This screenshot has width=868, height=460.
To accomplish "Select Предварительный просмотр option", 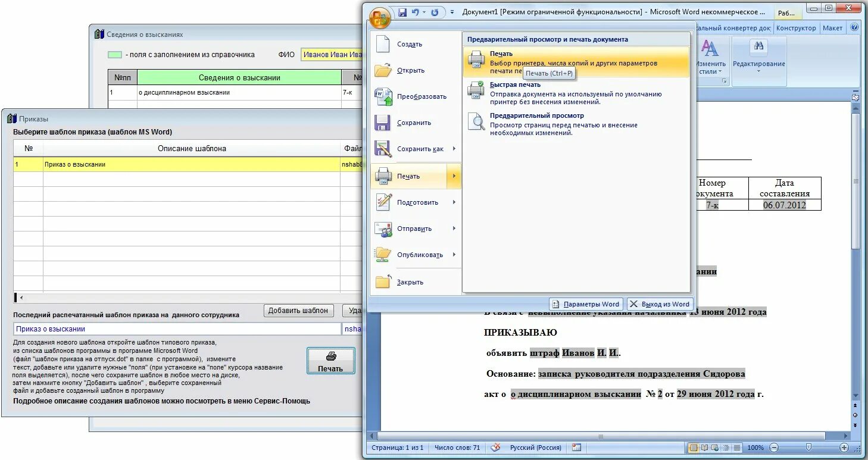I will [x=576, y=124].
